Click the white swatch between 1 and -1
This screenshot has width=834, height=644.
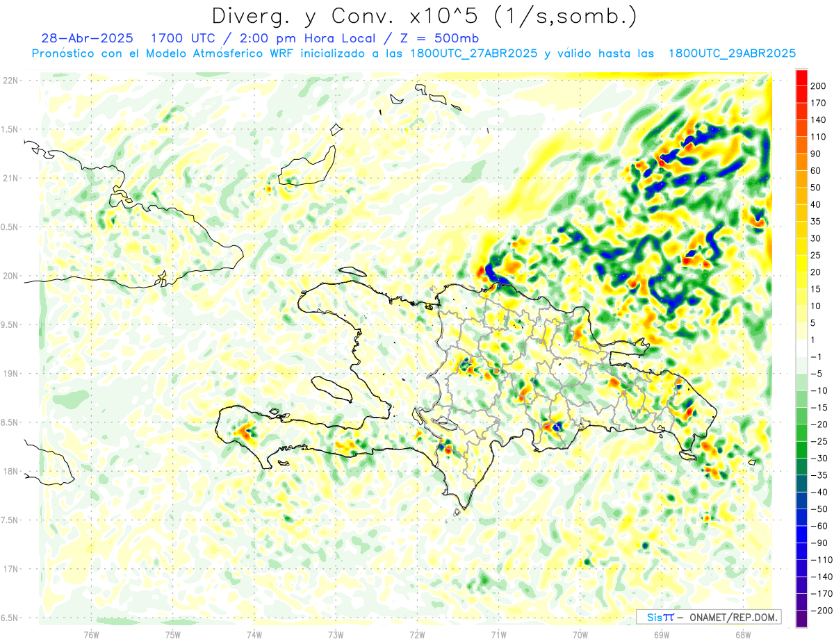click(x=801, y=348)
